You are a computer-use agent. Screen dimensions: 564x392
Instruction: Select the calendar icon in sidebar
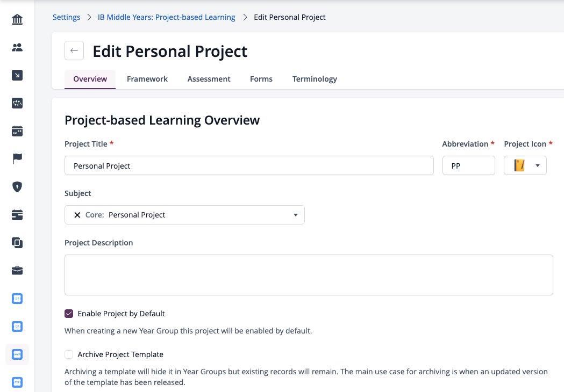tap(17, 131)
